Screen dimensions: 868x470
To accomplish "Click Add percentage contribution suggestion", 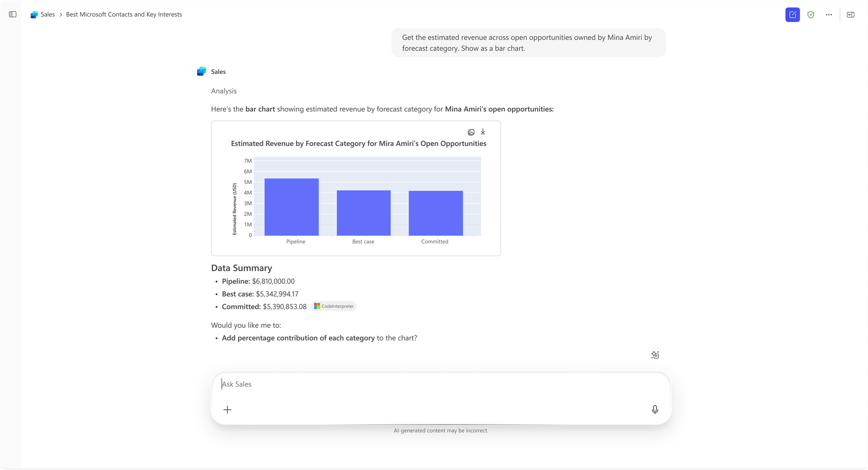I will pyautogui.click(x=298, y=338).
